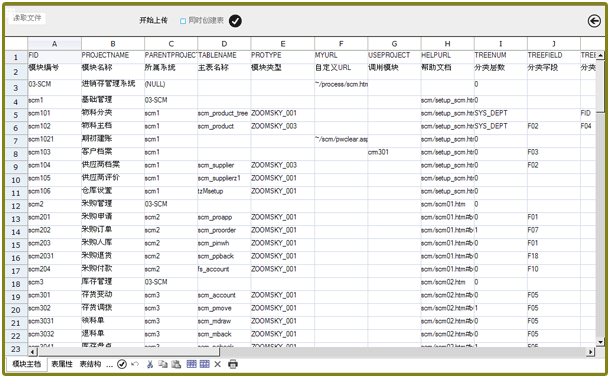This screenshot has width=610, height=378.
Task: Toggle the 同时创建表 checkbox
Action: click(x=183, y=21)
